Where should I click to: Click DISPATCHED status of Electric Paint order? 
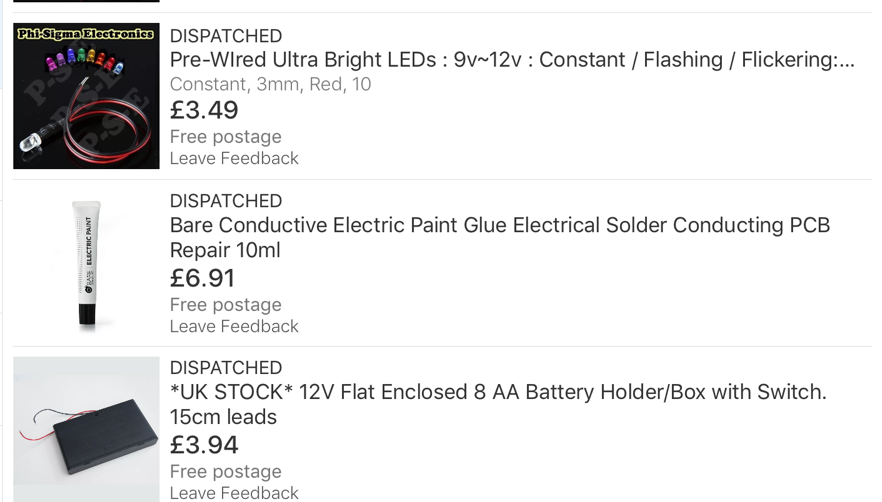tap(226, 201)
